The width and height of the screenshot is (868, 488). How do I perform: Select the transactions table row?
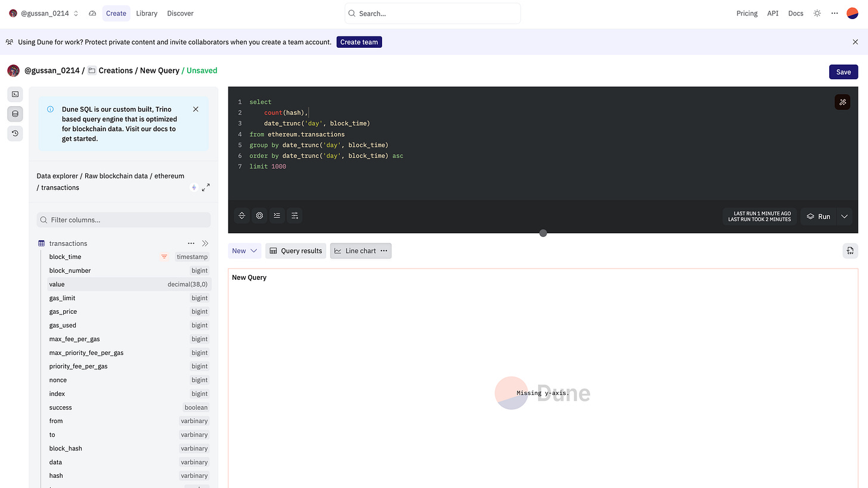[x=123, y=243]
